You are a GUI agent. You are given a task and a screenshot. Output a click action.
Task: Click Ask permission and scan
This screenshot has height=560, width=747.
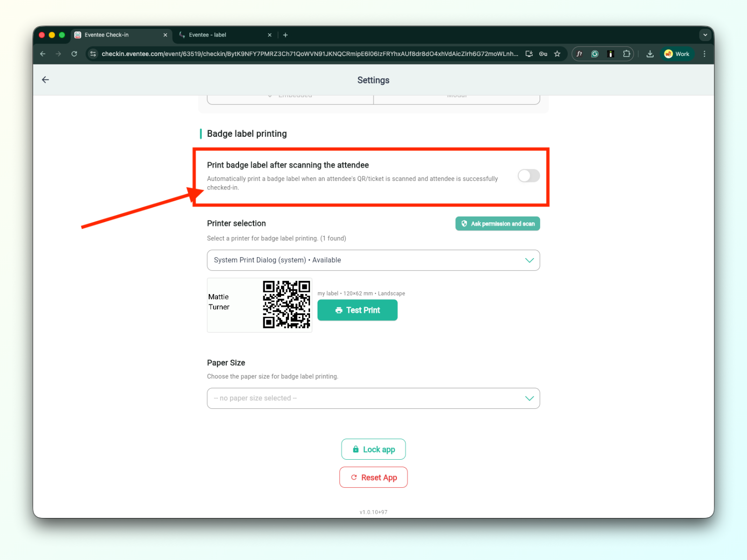pyautogui.click(x=498, y=224)
